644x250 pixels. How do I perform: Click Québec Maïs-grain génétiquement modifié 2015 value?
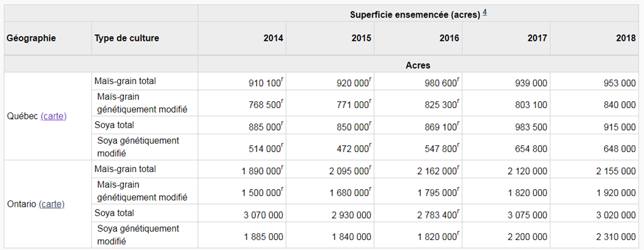[354, 105]
